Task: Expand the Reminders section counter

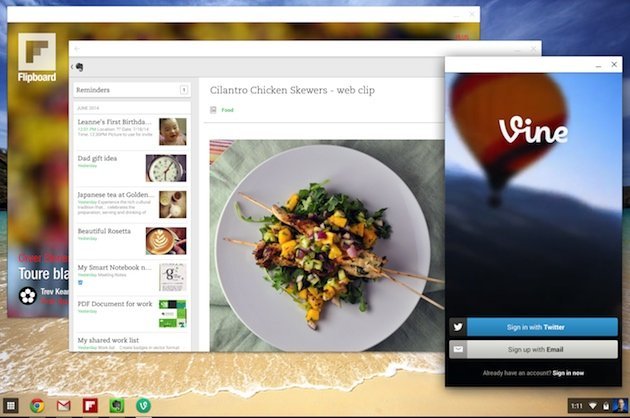Action: coord(184,90)
